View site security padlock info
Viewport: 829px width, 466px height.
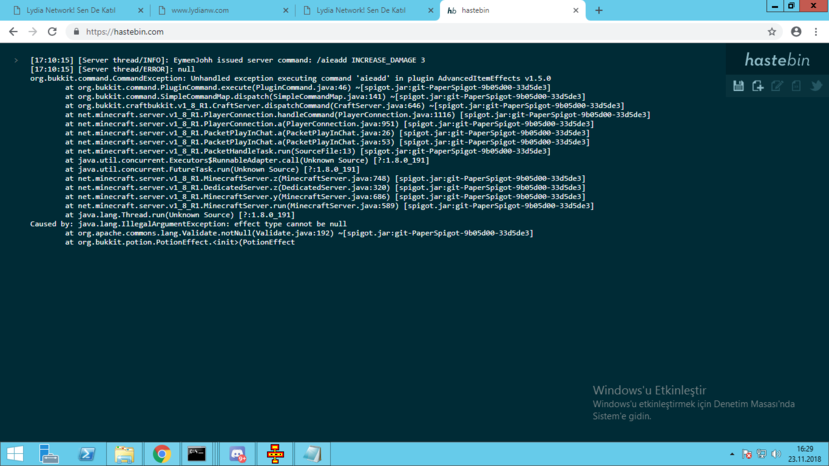coord(76,32)
